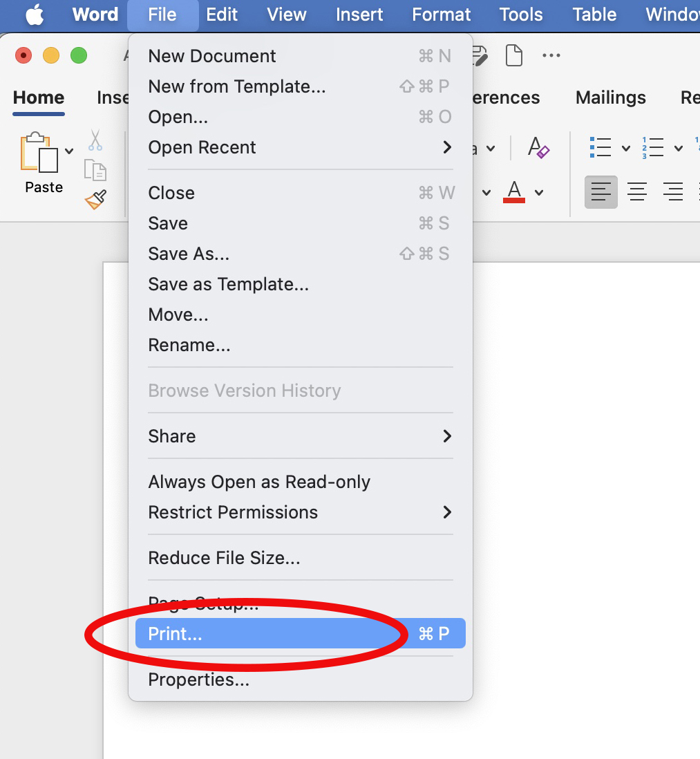Viewport: 700px width, 759px height.
Task: Switch to the Mailings ribbon tab
Action: coord(610,97)
